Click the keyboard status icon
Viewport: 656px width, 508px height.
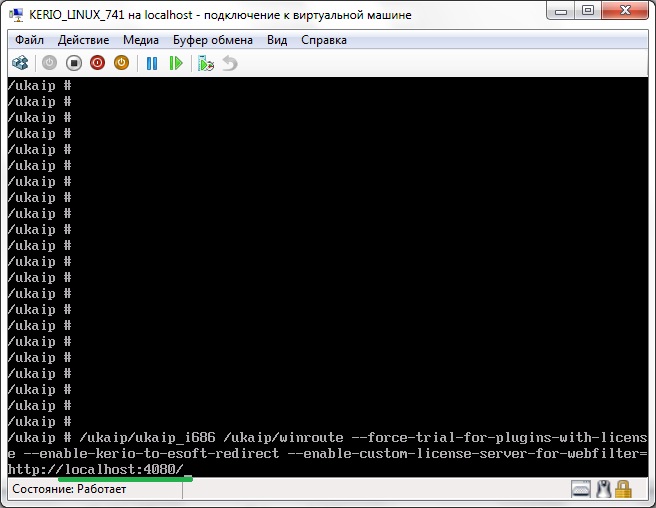click(581, 490)
